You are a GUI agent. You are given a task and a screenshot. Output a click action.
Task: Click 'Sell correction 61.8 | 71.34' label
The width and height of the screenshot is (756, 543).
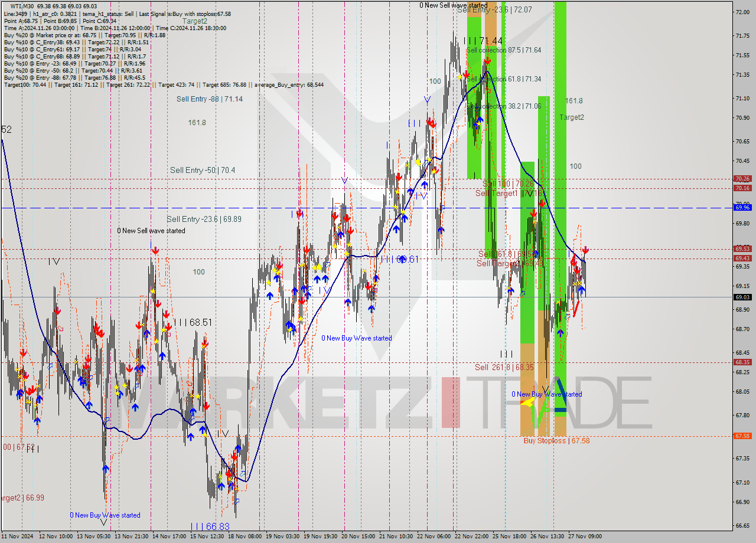coord(503,79)
